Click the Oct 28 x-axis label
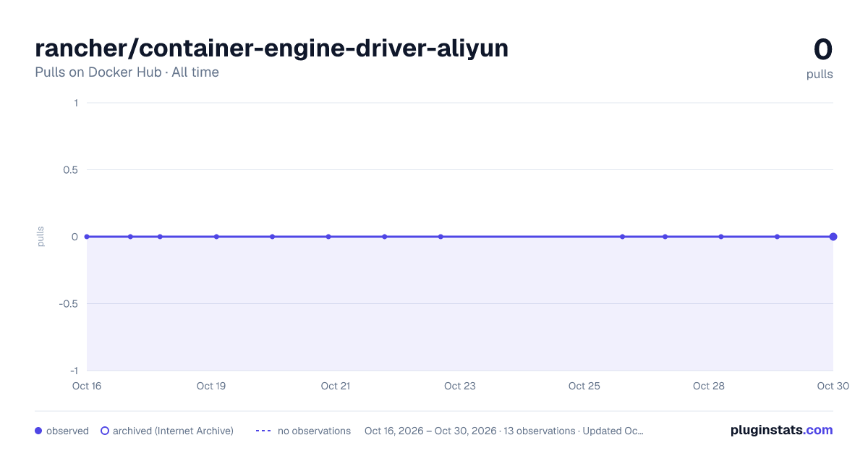868x456 pixels. point(709,386)
